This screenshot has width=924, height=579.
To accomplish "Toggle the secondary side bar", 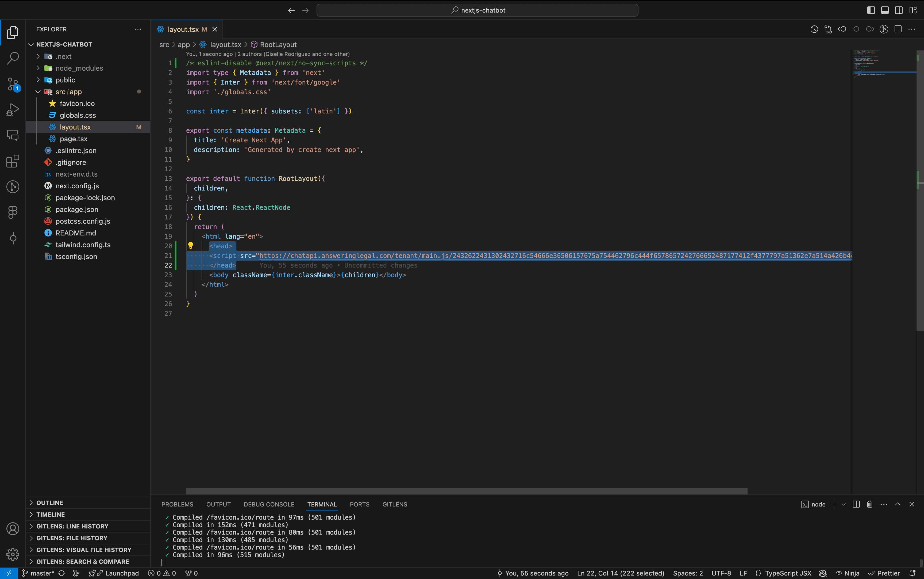I will pyautogui.click(x=899, y=10).
